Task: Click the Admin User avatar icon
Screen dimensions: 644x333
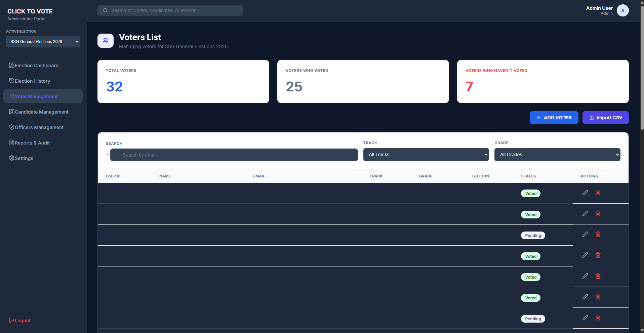Action: (622, 10)
